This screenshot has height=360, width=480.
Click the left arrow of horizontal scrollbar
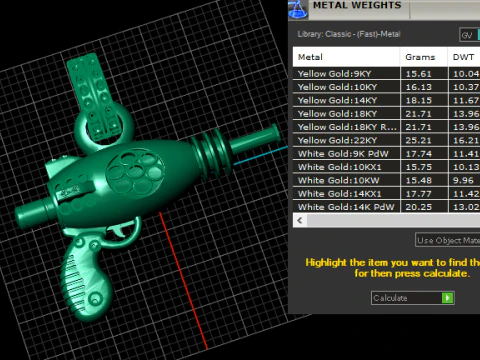[300, 220]
